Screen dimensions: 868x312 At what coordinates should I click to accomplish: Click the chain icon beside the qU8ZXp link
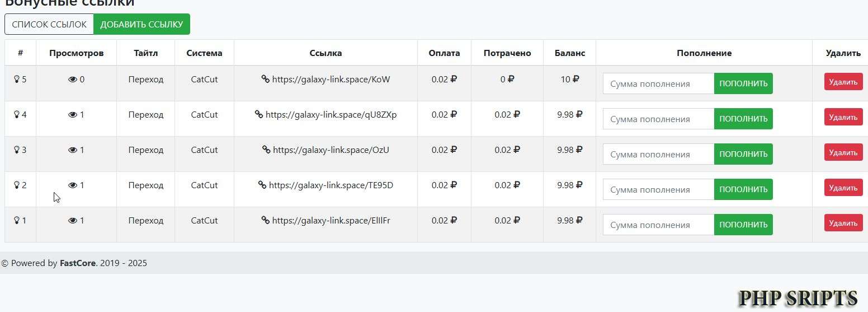click(x=259, y=115)
